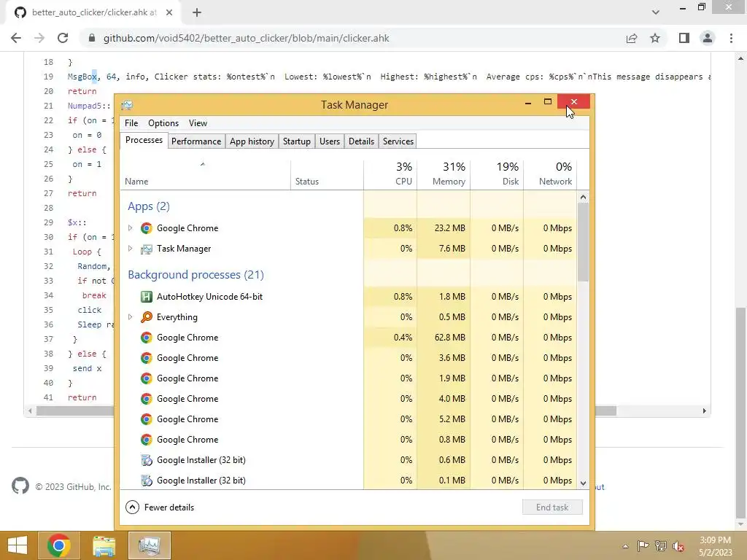Open Chrome tab search dropdown arrow
Viewport: 747px width, 560px height.
click(656, 12)
